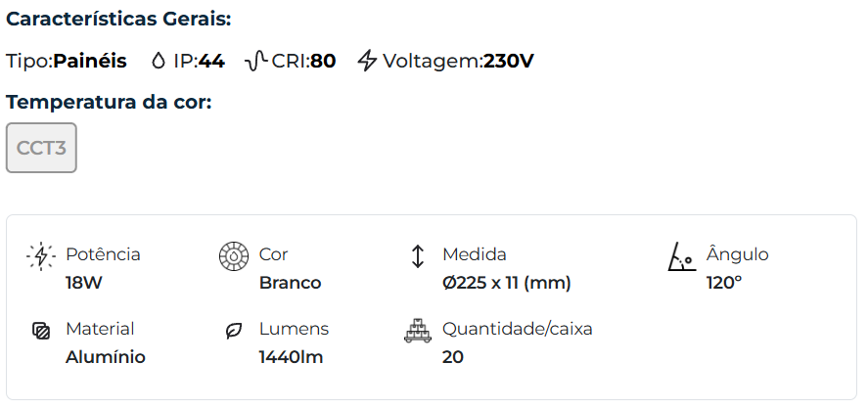Click the Lumens leaf icon
The width and height of the screenshot is (868, 409).
(234, 331)
